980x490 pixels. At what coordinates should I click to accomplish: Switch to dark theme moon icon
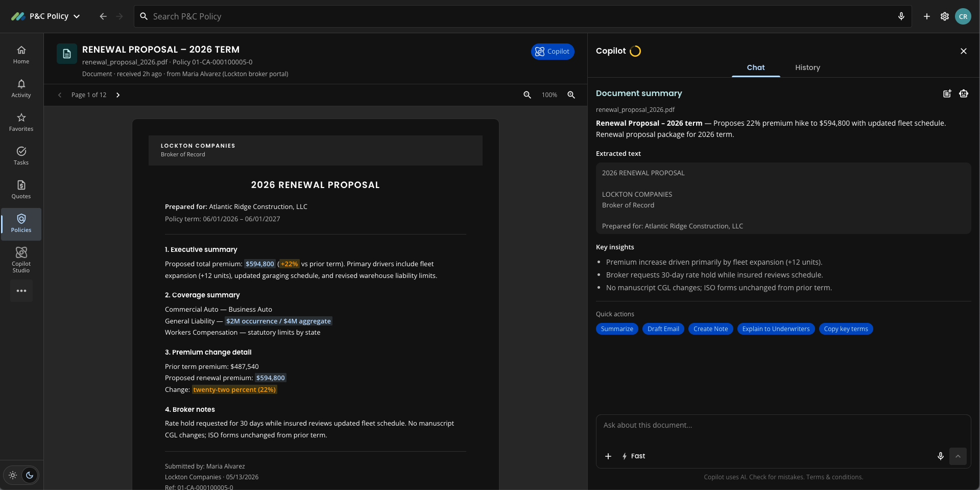coord(30,475)
